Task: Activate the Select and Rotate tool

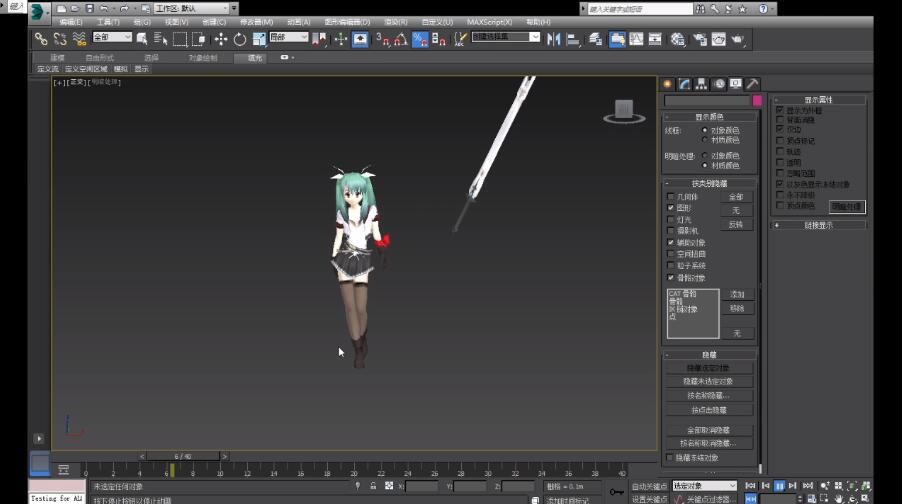Action: point(240,39)
